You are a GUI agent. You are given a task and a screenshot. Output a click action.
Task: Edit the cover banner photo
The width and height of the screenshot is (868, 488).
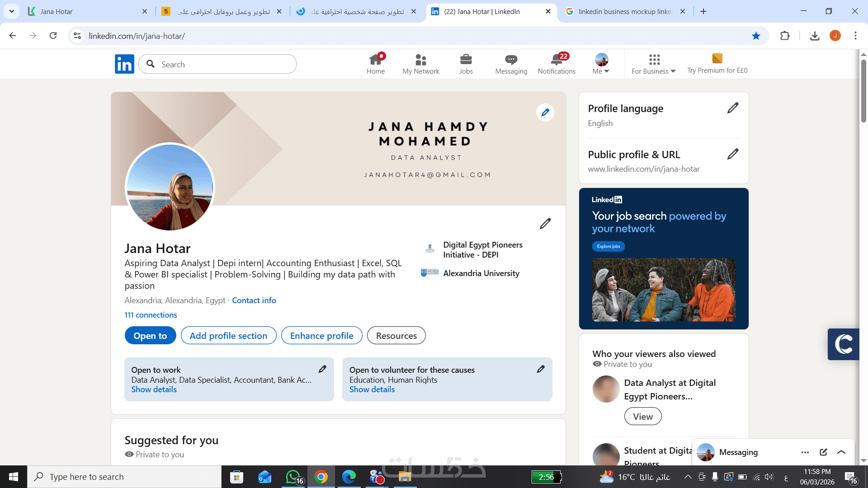pyautogui.click(x=545, y=113)
